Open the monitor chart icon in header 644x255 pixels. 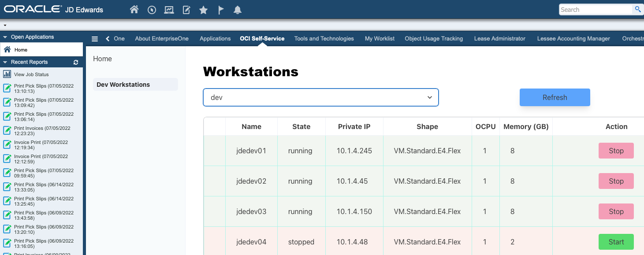click(169, 10)
